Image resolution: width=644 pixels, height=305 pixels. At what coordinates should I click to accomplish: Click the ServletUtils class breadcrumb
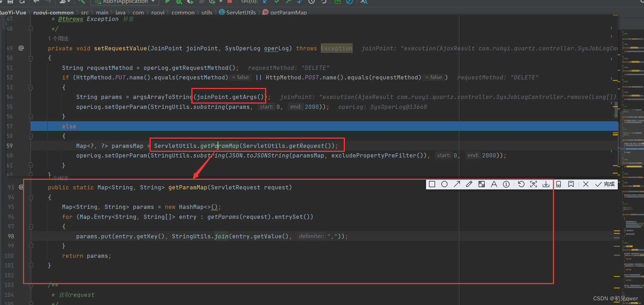[237, 12]
